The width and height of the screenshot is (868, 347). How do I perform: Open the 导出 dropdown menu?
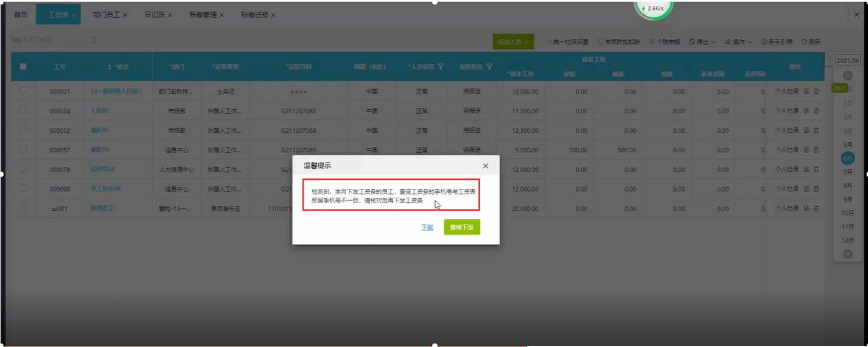702,42
